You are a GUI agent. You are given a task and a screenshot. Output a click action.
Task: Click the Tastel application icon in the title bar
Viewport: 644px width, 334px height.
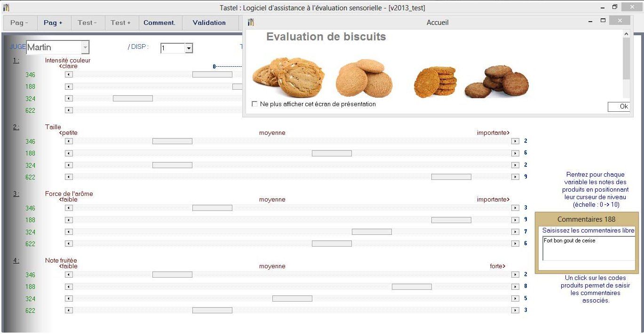point(6,7)
